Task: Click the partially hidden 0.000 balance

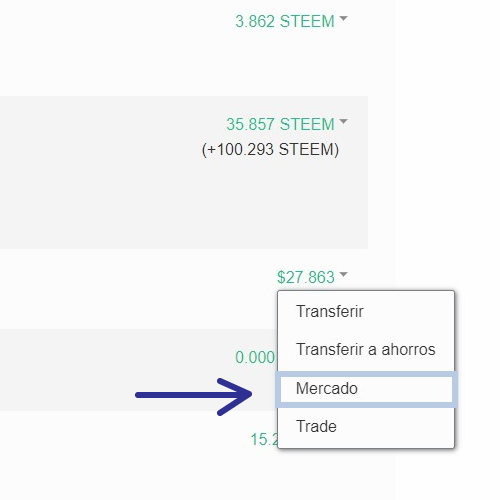Action: (x=255, y=357)
